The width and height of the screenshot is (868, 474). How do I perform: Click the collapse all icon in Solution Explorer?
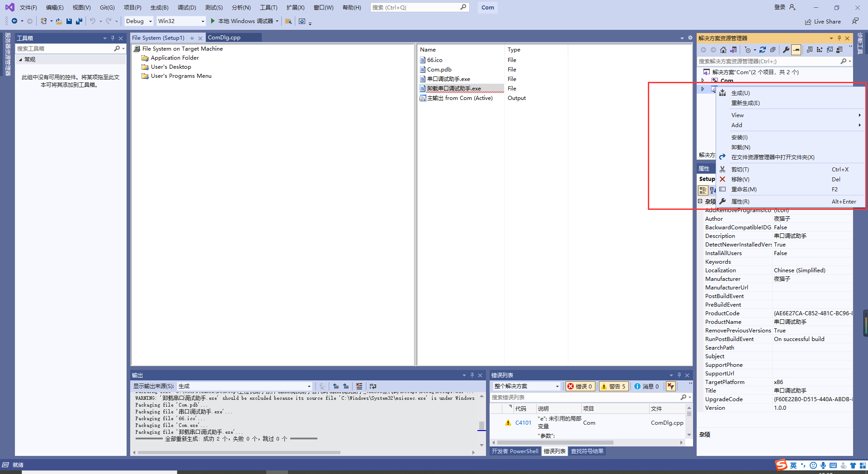click(x=773, y=50)
